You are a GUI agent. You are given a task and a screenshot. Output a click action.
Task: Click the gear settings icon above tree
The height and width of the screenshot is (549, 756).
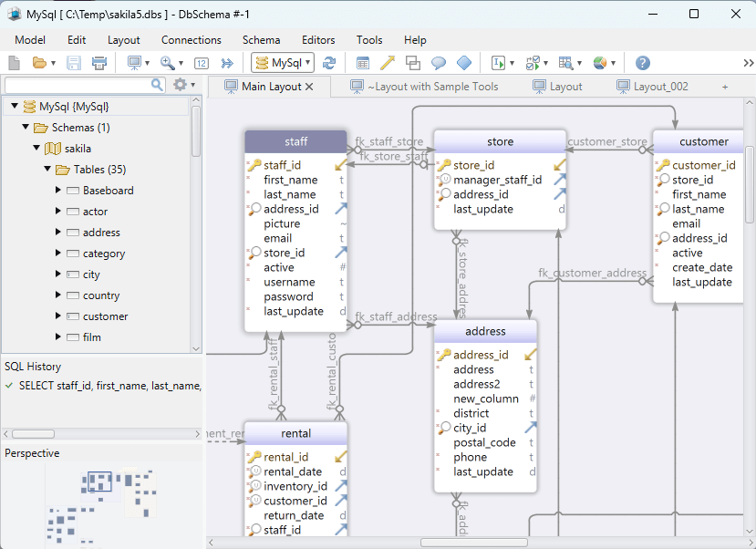tap(180, 85)
